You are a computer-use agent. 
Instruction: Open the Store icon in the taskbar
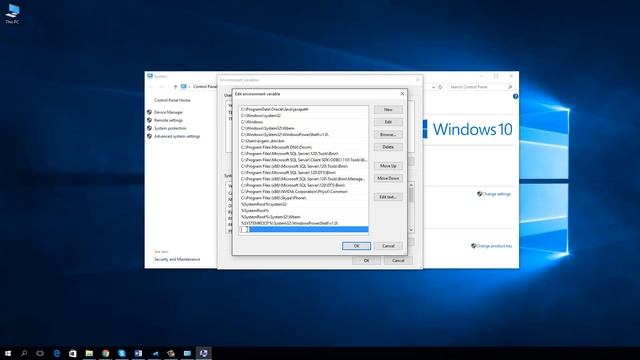point(73,353)
